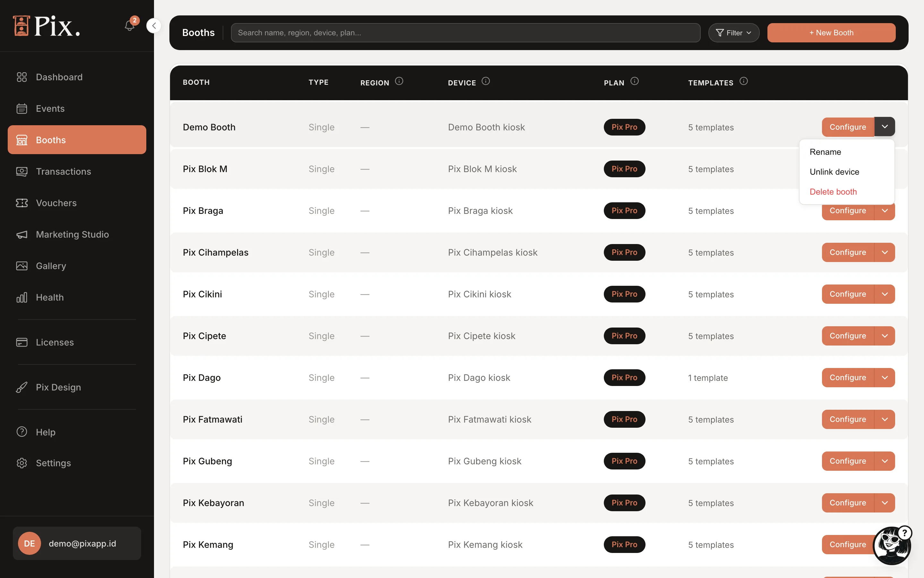Viewport: 924px width, 578px height.
Task: Click the Health bar chart icon
Action: (x=22, y=297)
